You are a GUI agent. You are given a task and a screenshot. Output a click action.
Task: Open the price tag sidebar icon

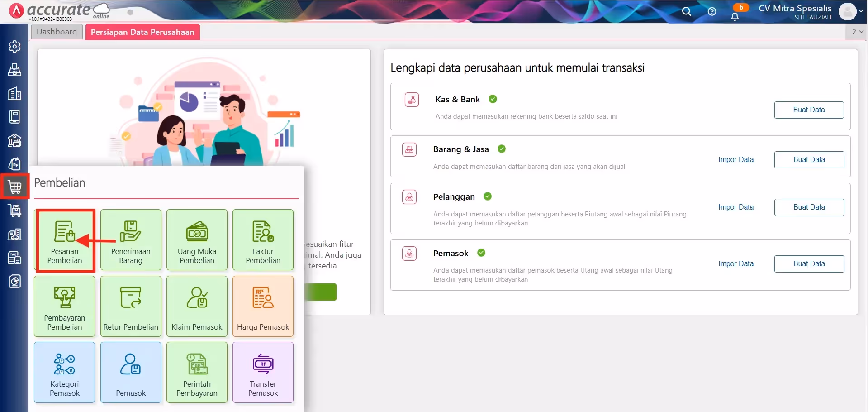14,164
